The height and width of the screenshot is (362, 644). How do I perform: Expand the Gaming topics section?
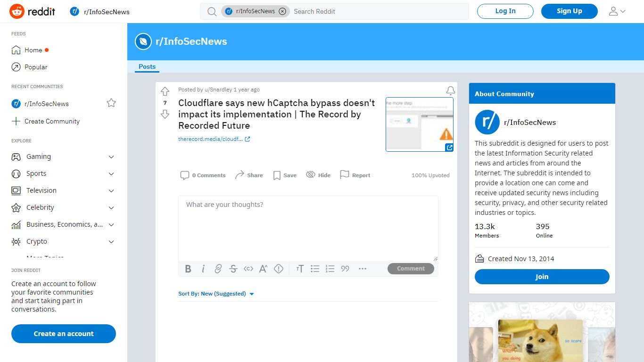(111, 156)
